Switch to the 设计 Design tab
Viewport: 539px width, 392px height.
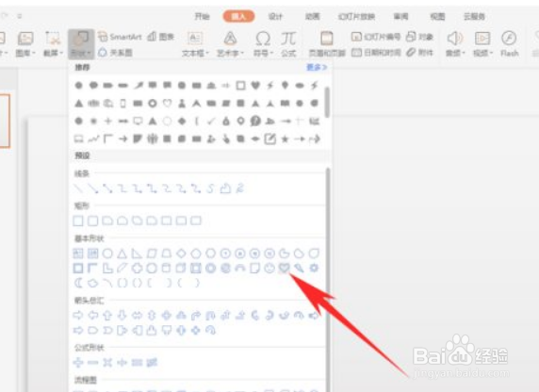pyautogui.click(x=275, y=16)
